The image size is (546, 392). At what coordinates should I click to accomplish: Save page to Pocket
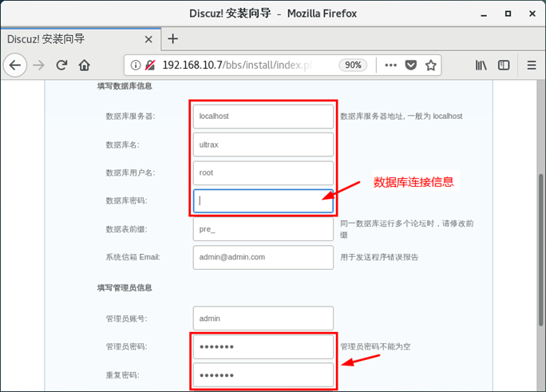coord(411,65)
